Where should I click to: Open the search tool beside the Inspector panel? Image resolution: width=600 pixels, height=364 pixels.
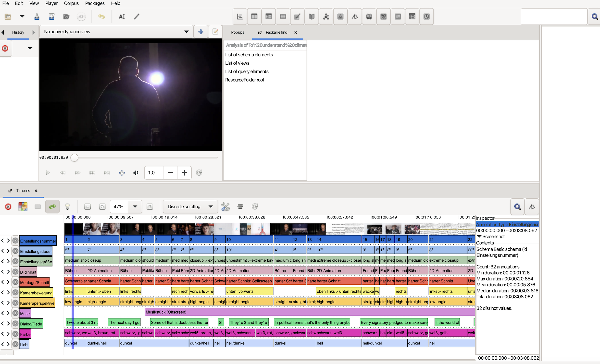pos(517,206)
